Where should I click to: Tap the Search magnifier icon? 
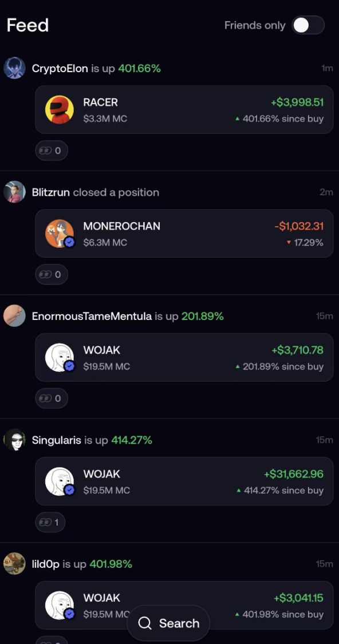tap(145, 623)
